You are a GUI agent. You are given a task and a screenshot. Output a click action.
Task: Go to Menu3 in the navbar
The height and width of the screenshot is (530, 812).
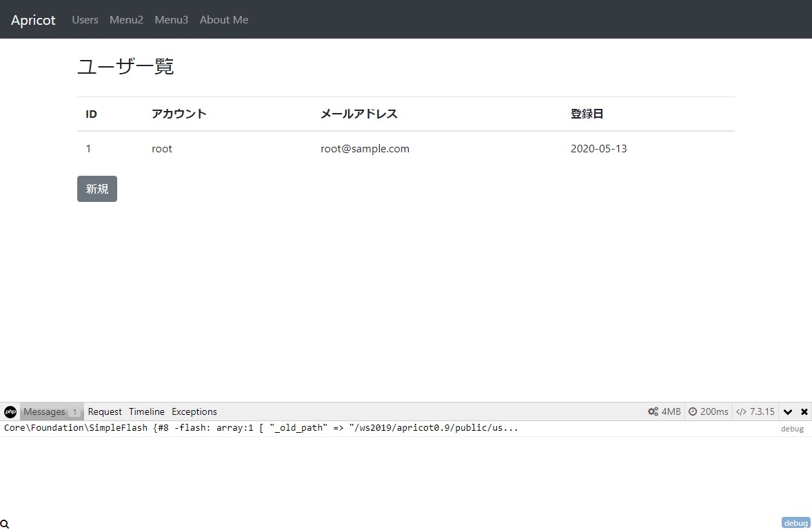click(172, 20)
